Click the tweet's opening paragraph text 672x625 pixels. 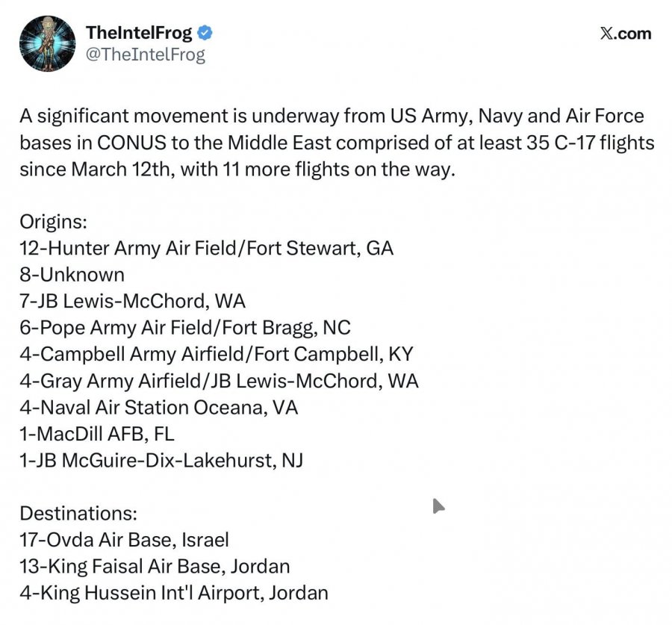coord(332,143)
